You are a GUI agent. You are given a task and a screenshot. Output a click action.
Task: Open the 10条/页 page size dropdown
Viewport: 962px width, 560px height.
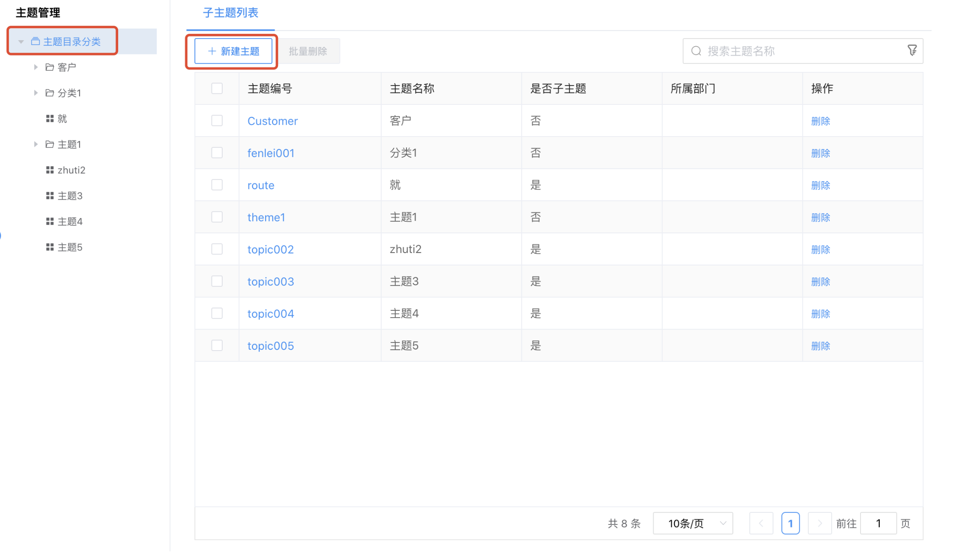(693, 523)
